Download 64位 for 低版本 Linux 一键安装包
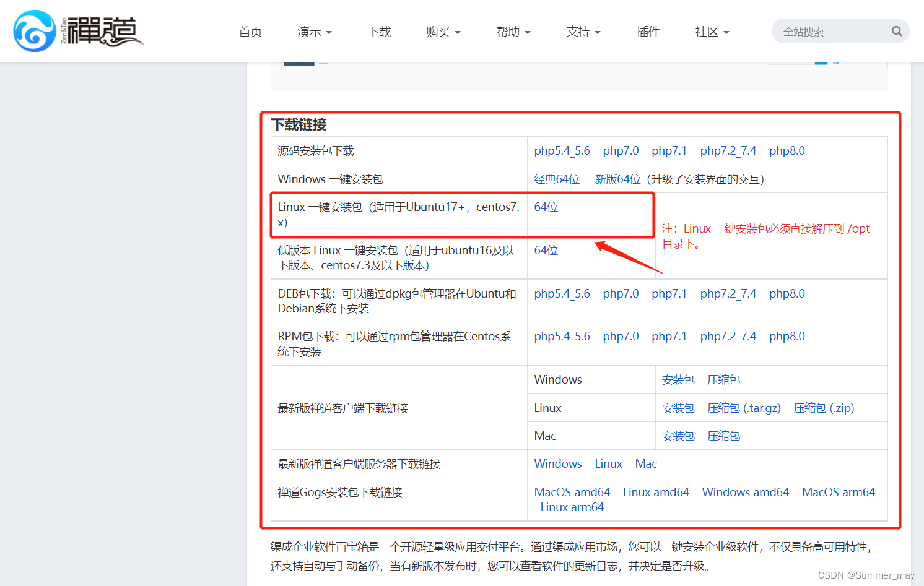 click(x=546, y=251)
